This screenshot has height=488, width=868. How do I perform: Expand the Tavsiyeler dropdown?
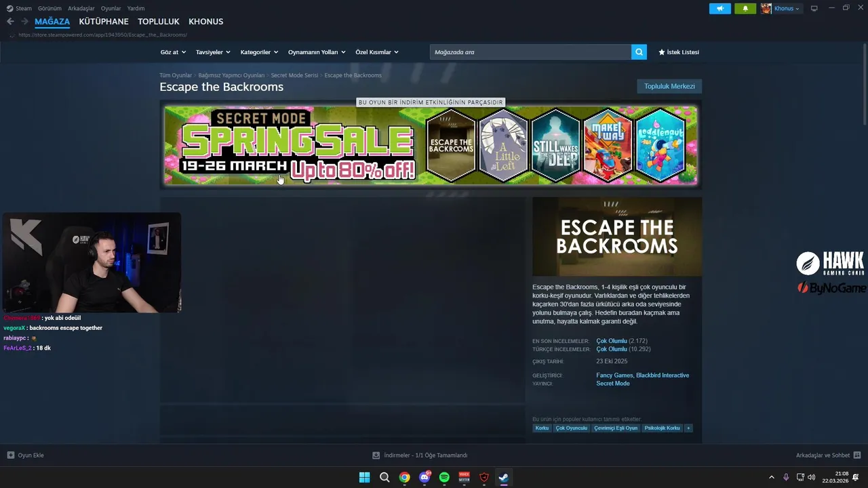(x=213, y=52)
